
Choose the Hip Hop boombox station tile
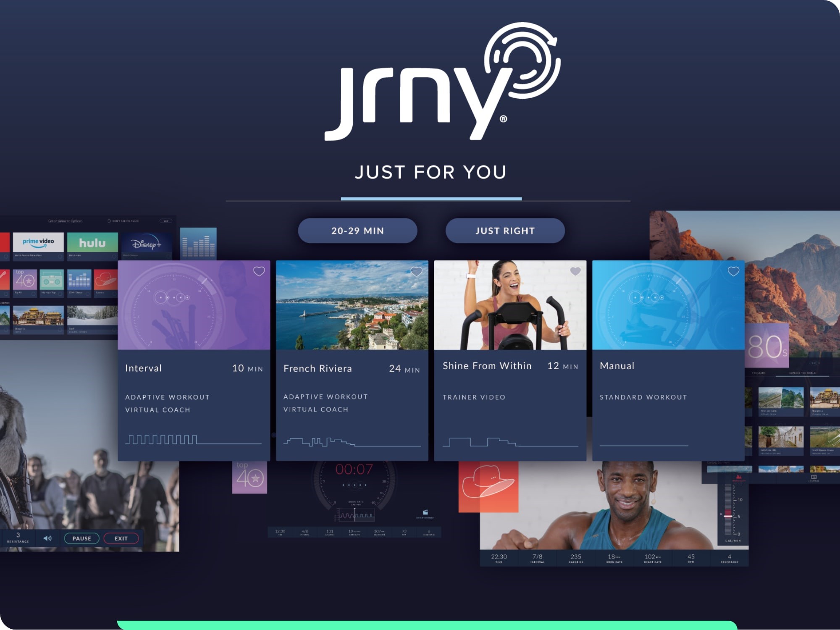[52, 280]
